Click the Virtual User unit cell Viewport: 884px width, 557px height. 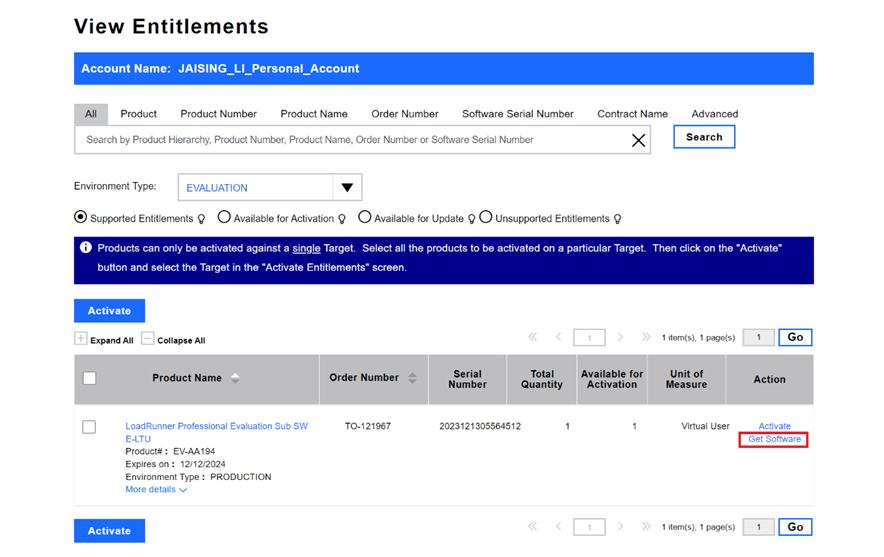pos(705,426)
